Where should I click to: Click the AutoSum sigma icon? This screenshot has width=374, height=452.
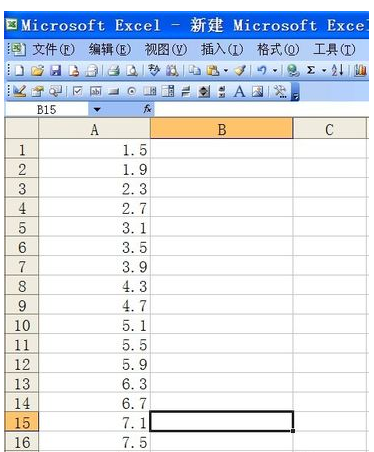point(311,70)
